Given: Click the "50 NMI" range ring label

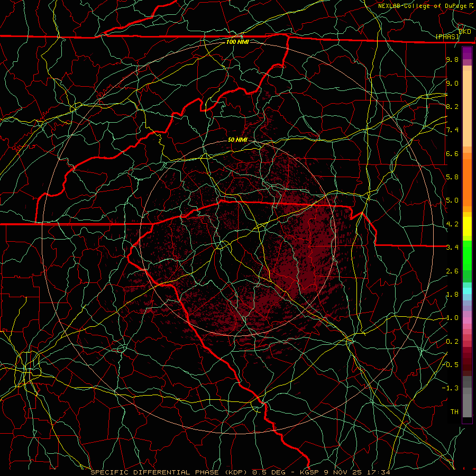Looking at the screenshot, I should click(x=237, y=140).
